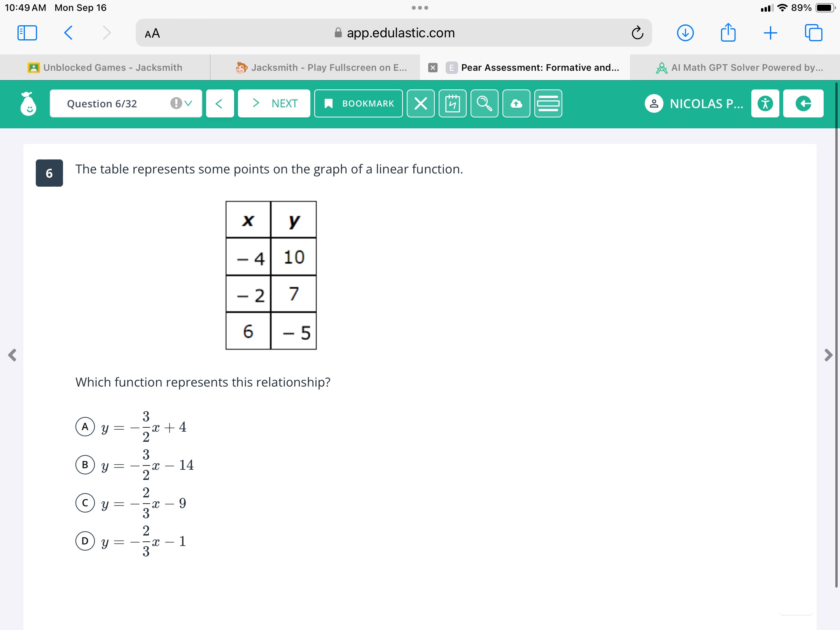This screenshot has width=840, height=630.
Task: Click equation y = -3/2x + 4
Action: coord(143,427)
